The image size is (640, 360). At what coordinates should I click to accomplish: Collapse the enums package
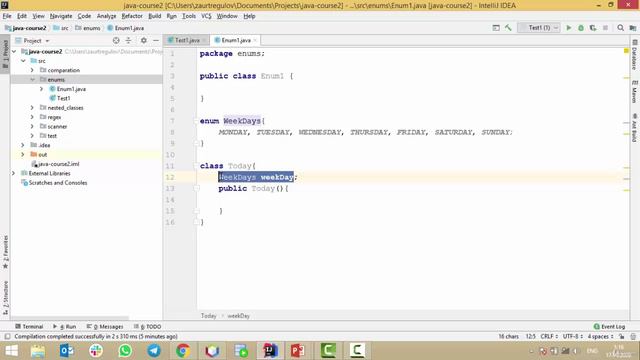(x=33, y=80)
